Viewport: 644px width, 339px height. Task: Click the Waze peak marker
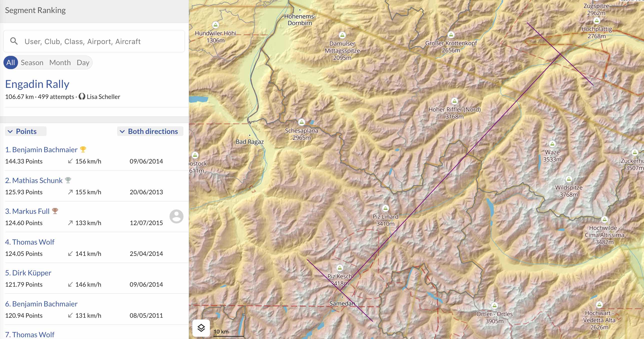552,144
